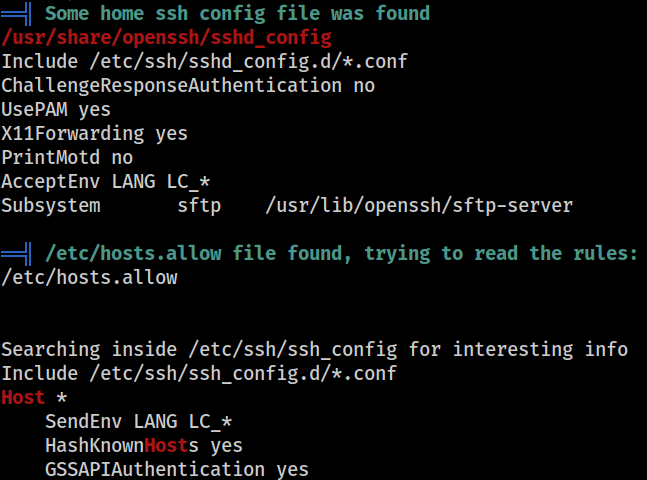Image resolution: width=647 pixels, height=480 pixels.
Task: Click the 'Some home ssh config file was found' heading
Action: [237, 14]
